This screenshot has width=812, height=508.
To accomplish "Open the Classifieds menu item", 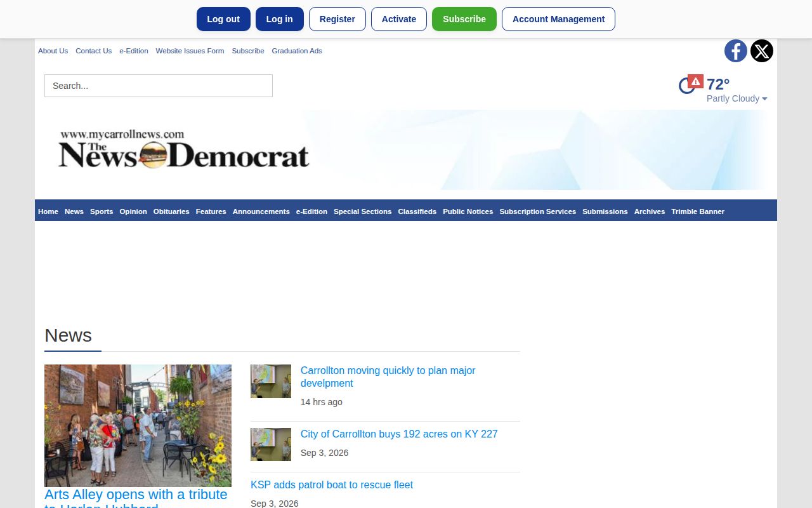I will tap(417, 211).
